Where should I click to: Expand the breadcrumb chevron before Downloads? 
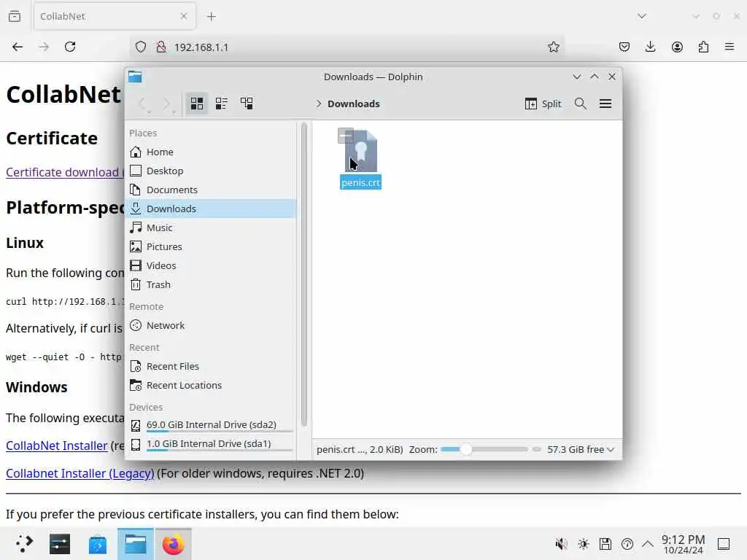coord(319,104)
